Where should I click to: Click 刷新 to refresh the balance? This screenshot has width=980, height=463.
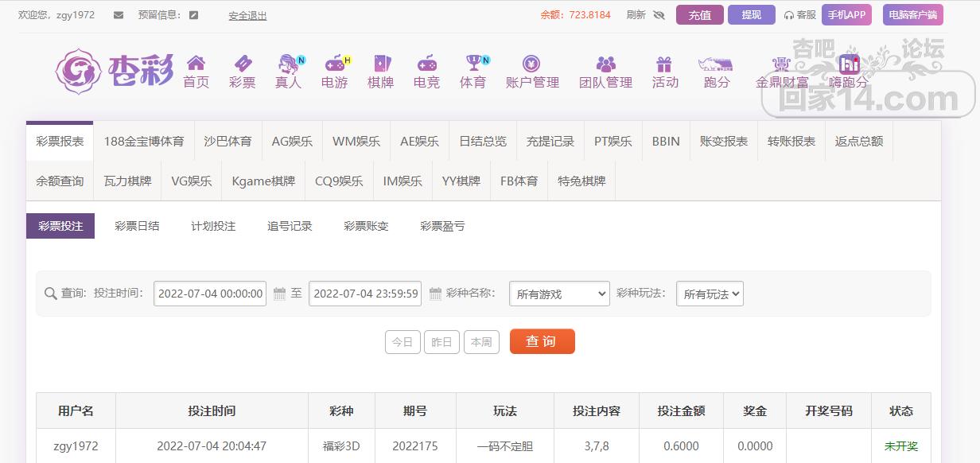point(636,15)
